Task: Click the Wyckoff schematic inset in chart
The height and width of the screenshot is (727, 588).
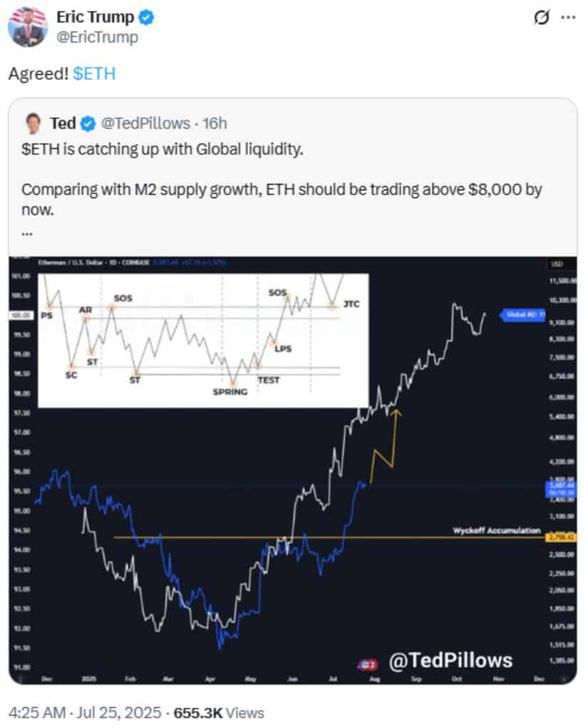Action: click(x=203, y=341)
